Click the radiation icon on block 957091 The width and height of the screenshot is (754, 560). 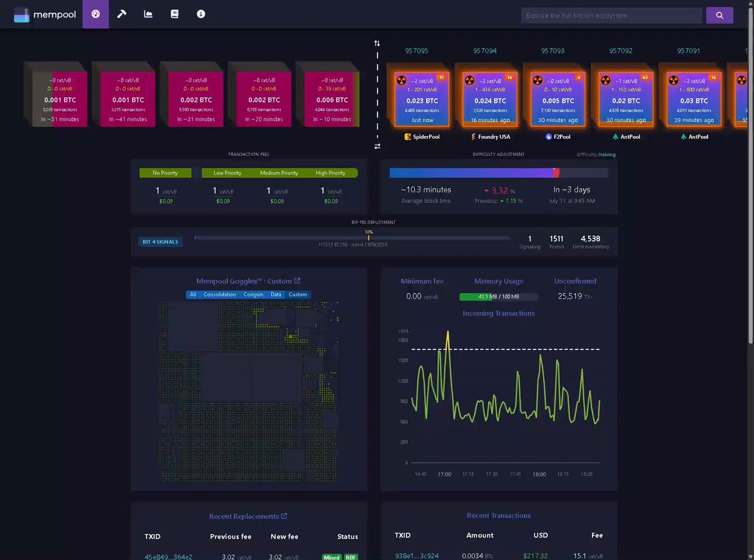tap(674, 80)
